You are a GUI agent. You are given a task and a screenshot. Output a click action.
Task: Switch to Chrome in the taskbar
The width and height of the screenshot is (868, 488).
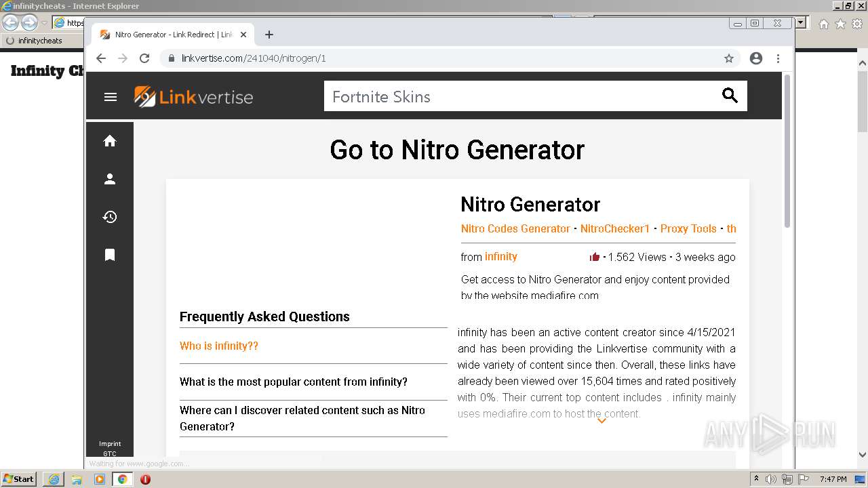click(123, 479)
